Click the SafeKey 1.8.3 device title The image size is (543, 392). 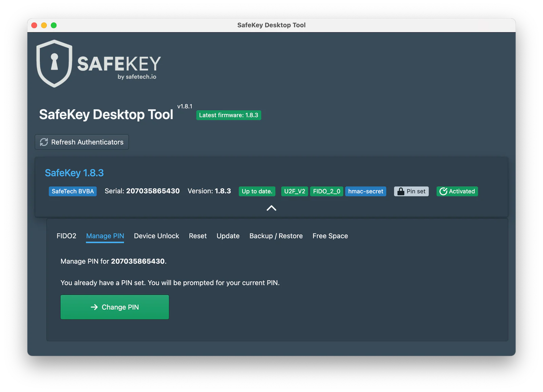(74, 173)
